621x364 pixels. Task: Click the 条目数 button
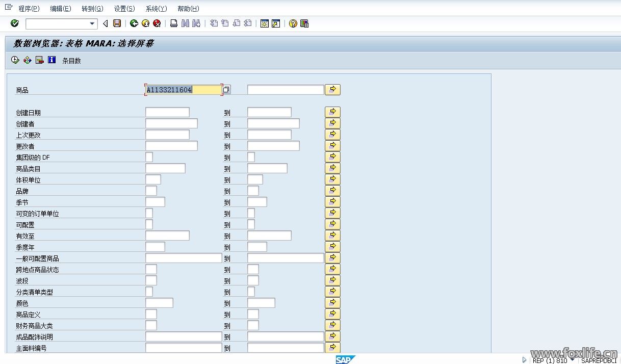(x=71, y=61)
